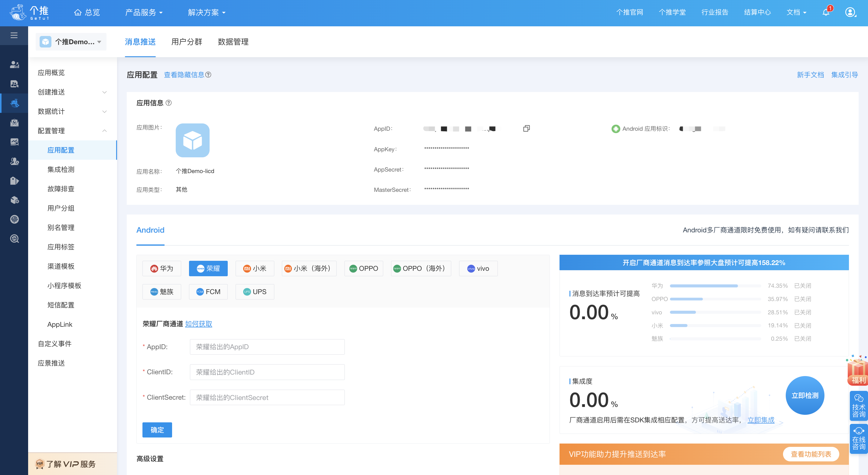Open 个推学堂 link
The height and width of the screenshot is (475, 868).
[672, 12]
